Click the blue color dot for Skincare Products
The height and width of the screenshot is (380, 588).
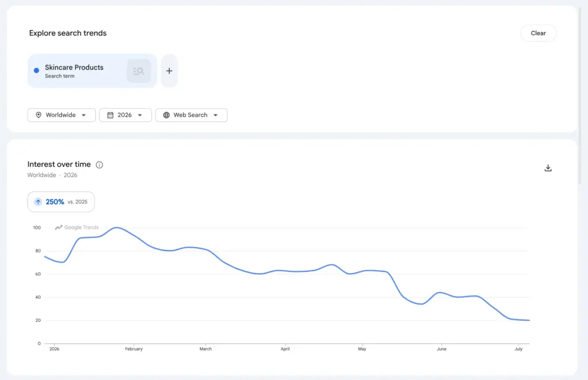(x=36, y=70)
